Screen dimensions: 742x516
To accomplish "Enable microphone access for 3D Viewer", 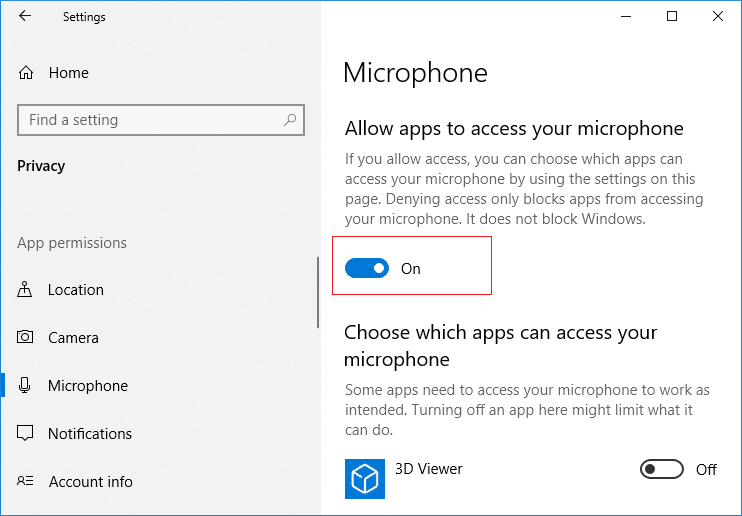I will click(662, 469).
